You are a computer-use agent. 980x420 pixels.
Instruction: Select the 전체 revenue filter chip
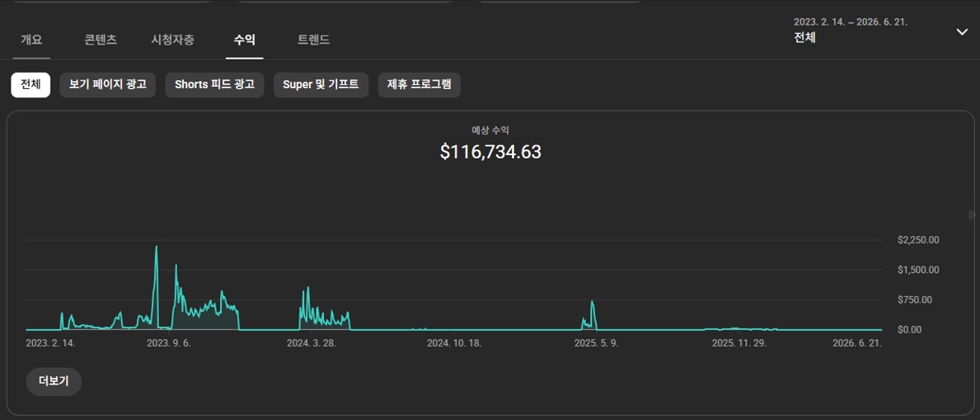[30, 84]
